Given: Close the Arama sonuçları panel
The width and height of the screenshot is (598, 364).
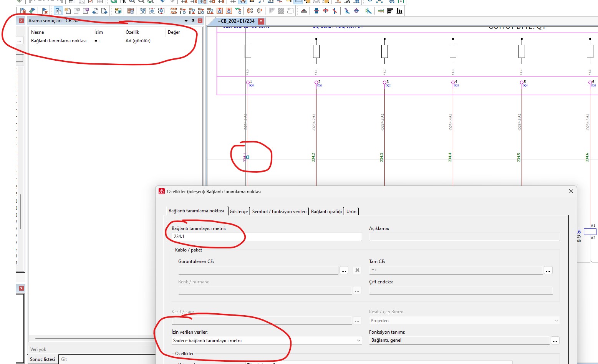Looking at the screenshot, I should (x=200, y=21).
